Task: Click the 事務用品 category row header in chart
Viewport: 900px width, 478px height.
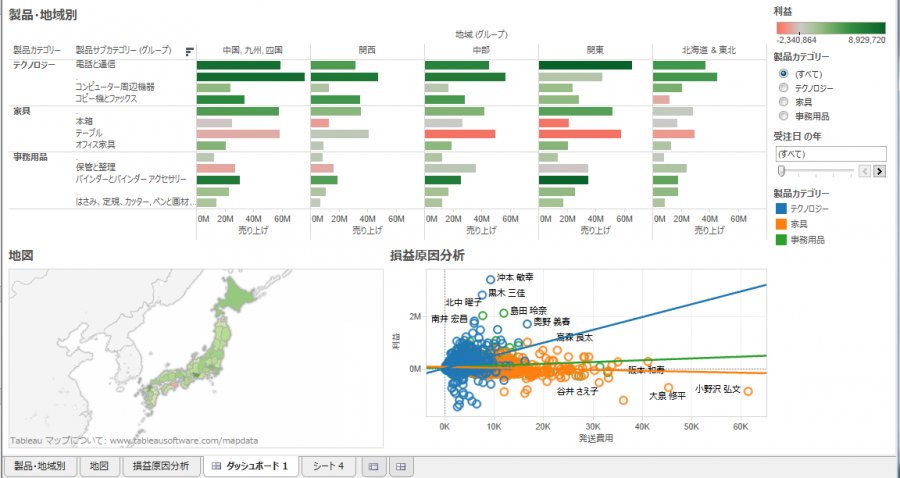Action: [30, 157]
